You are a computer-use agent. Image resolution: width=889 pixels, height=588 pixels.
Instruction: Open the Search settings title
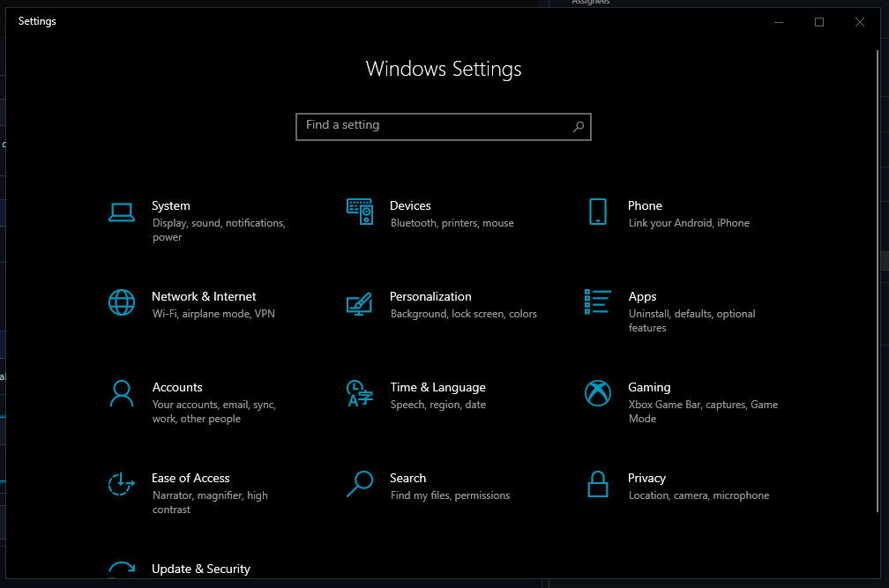407,478
